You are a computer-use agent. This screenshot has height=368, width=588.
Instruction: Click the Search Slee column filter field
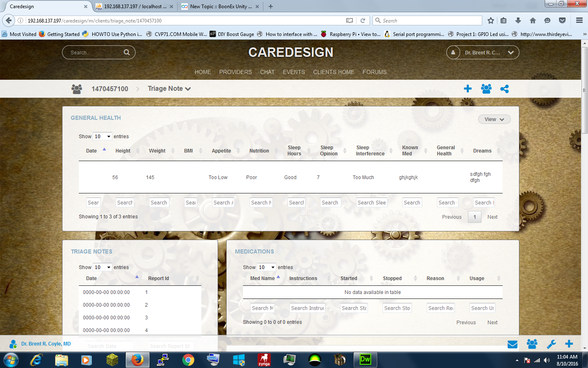[372, 203]
